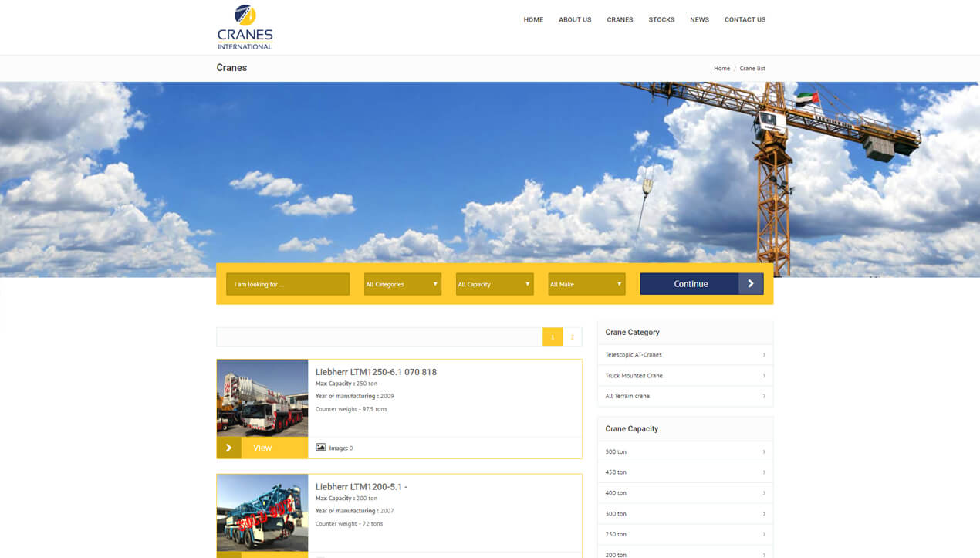Open the All Make dropdown
This screenshot has width=980, height=558.
pos(586,284)
